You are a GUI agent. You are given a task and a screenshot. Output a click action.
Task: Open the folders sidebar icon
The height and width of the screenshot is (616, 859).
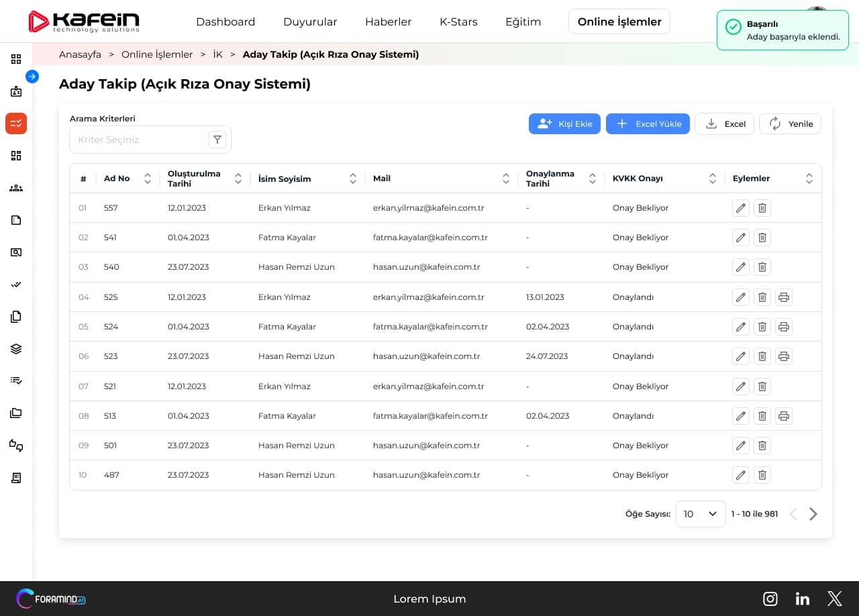tap(16, 413)
